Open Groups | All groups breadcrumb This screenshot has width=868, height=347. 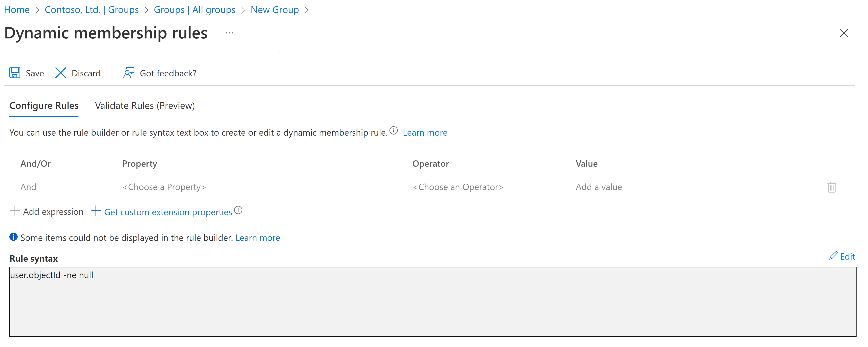pyautogui.click(x=195, y=10)
